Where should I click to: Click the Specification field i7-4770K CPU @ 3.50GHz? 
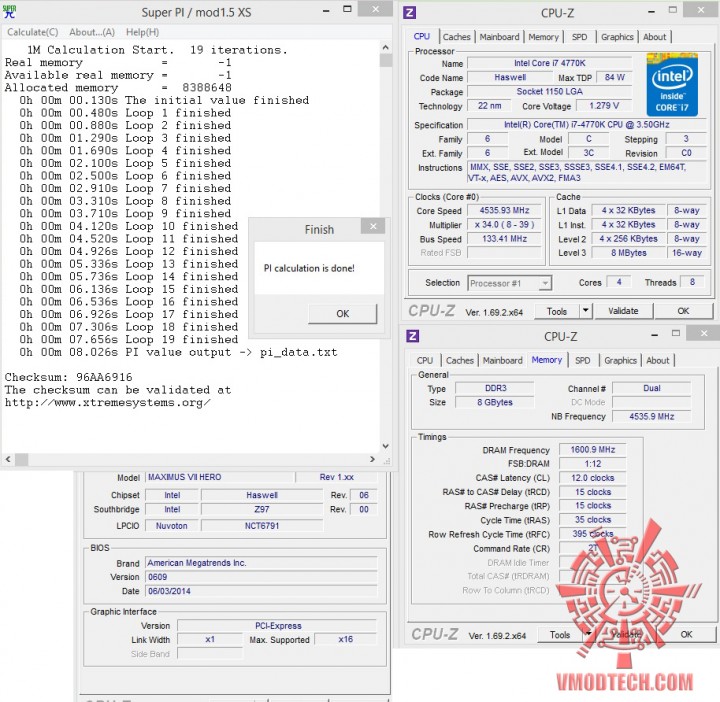(586, 124)
